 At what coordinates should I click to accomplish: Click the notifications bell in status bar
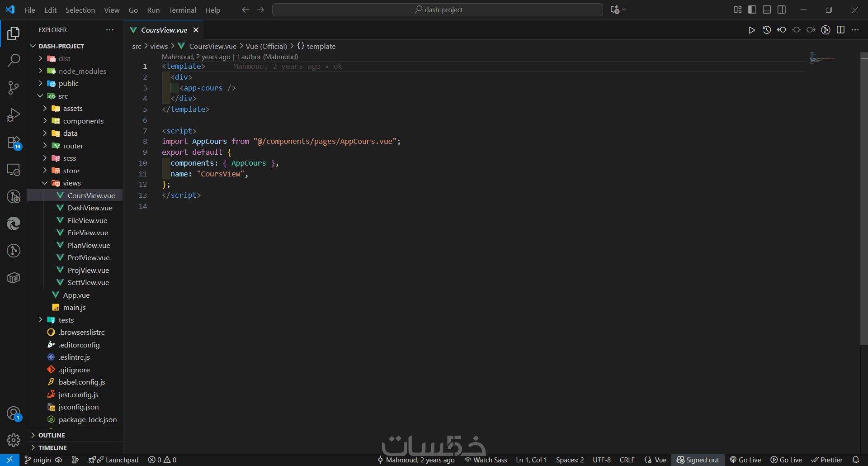(x=855, y=460)
